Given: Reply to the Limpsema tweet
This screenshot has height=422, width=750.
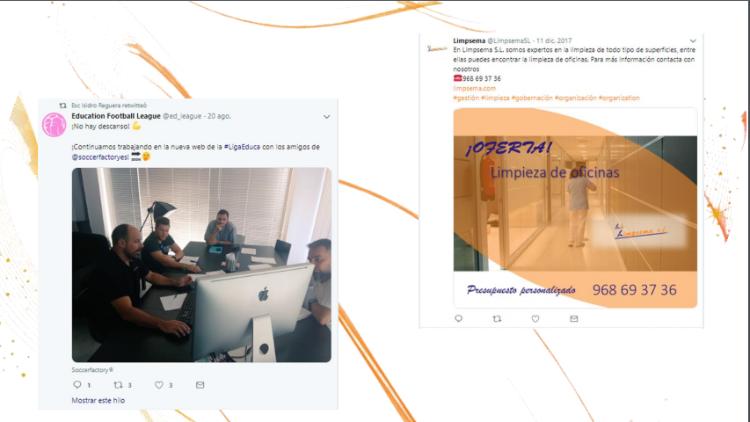Looking at the screenshot, I should (x=459, y=319).
